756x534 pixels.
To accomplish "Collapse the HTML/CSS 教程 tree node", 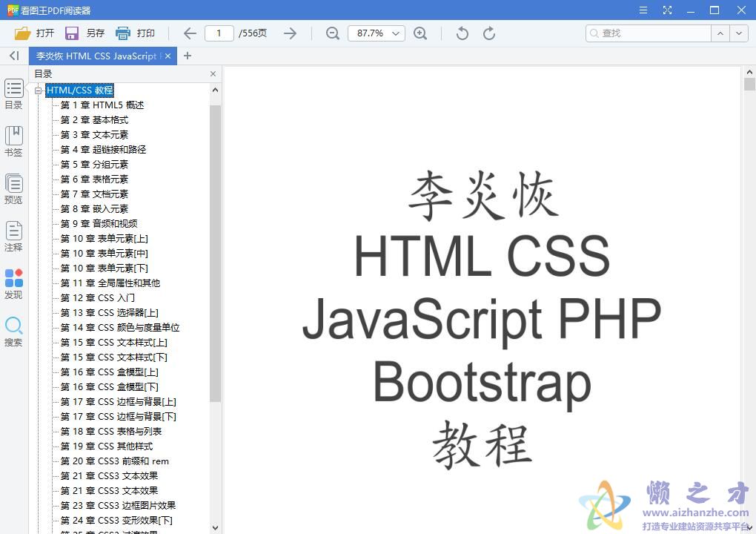I will point(38,90).
